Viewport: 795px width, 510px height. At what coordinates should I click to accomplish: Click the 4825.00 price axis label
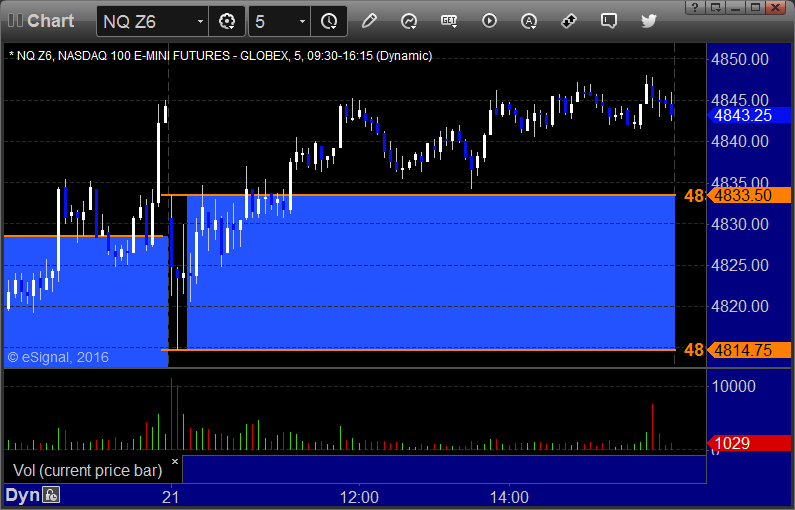(x=740, y=265)
